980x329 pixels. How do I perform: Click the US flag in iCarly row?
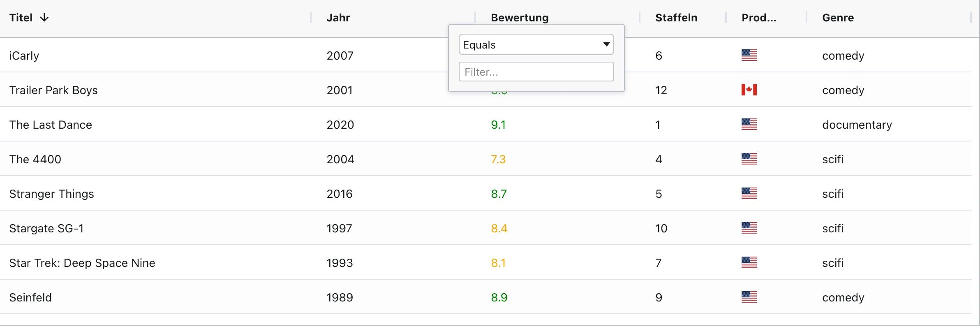pos(749,55)
